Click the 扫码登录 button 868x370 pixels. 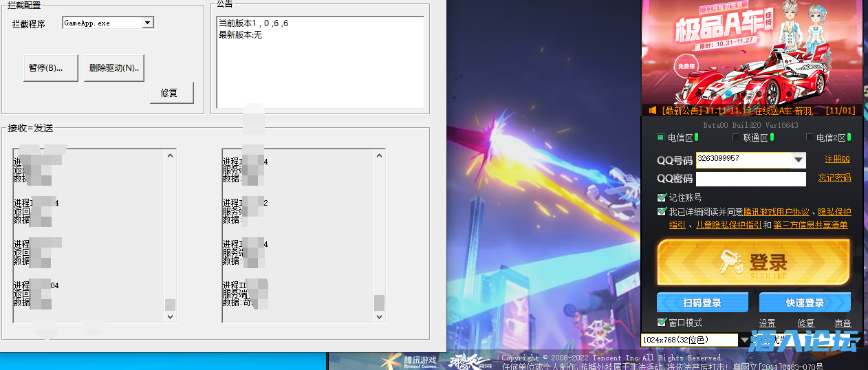pos(702,303)
